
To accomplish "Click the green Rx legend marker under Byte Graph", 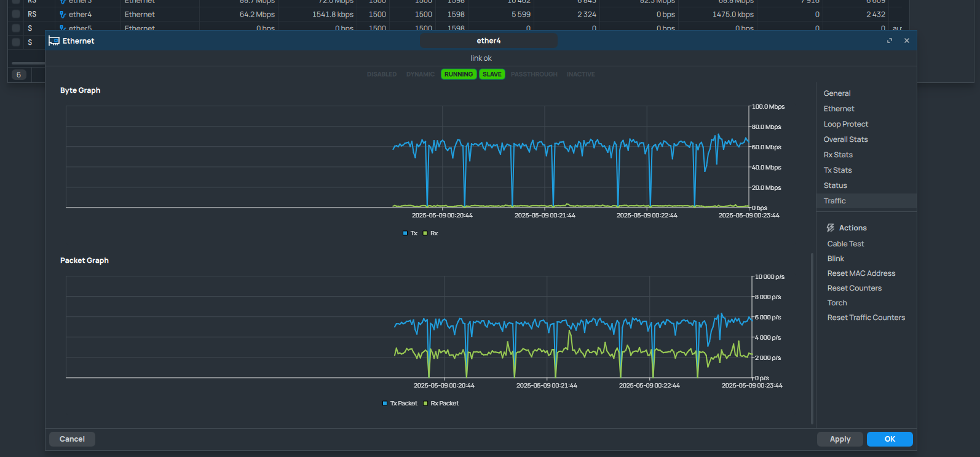I will 425,233.
